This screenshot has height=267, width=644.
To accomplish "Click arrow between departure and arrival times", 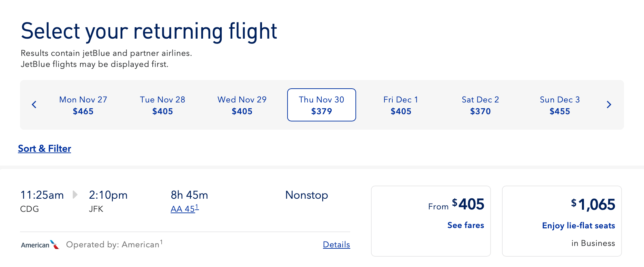I will (x=75, y=195).
